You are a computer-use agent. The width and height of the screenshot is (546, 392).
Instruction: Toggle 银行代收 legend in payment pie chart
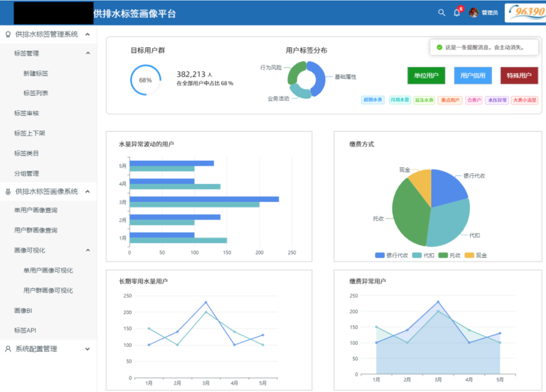391,255
